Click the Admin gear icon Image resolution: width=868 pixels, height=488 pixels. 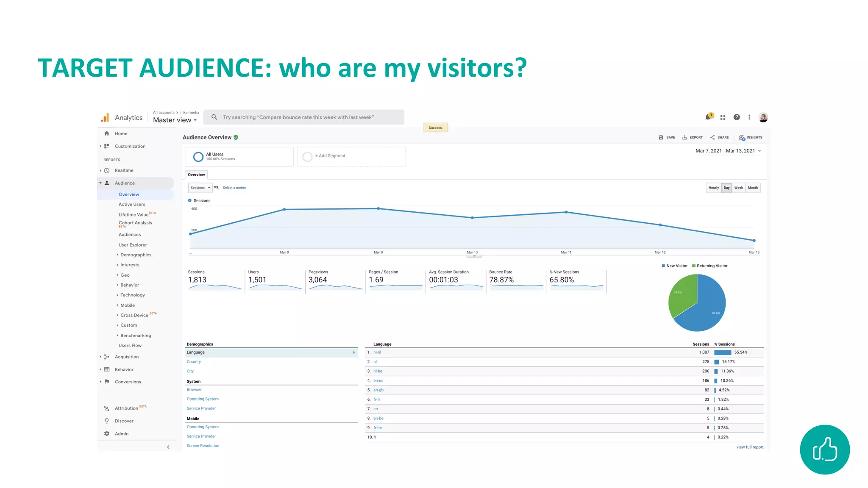tap(107, 433)
